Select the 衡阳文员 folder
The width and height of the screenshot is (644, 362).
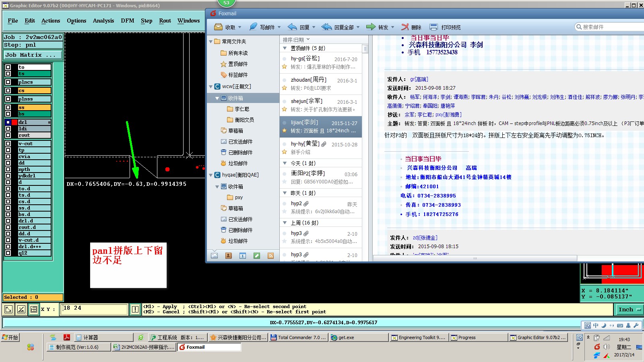244,120
